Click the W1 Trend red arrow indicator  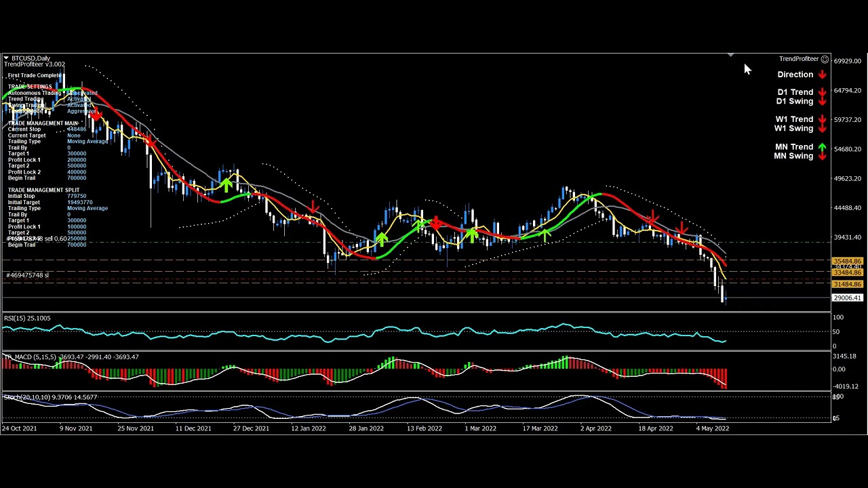click(822, 119)
